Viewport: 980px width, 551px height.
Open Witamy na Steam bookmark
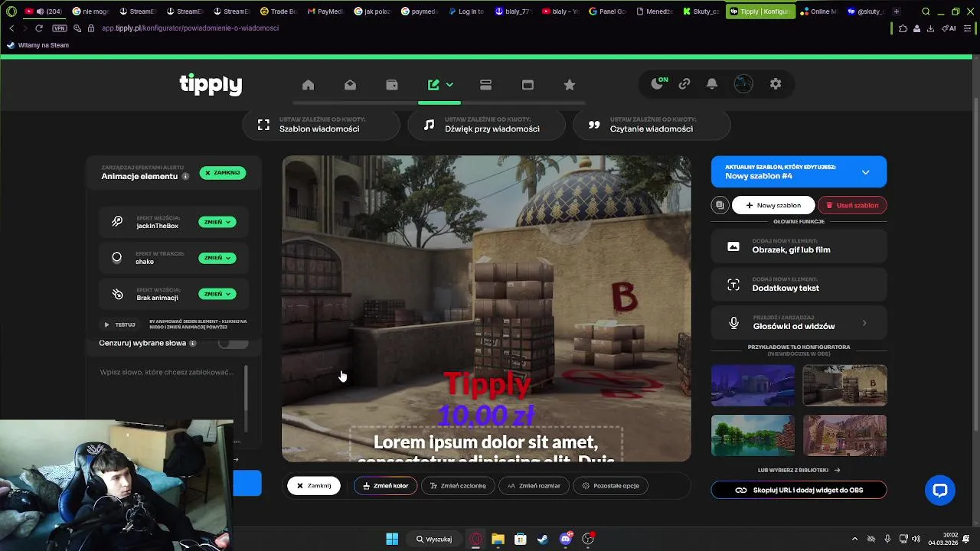click(x=38, y=45)
